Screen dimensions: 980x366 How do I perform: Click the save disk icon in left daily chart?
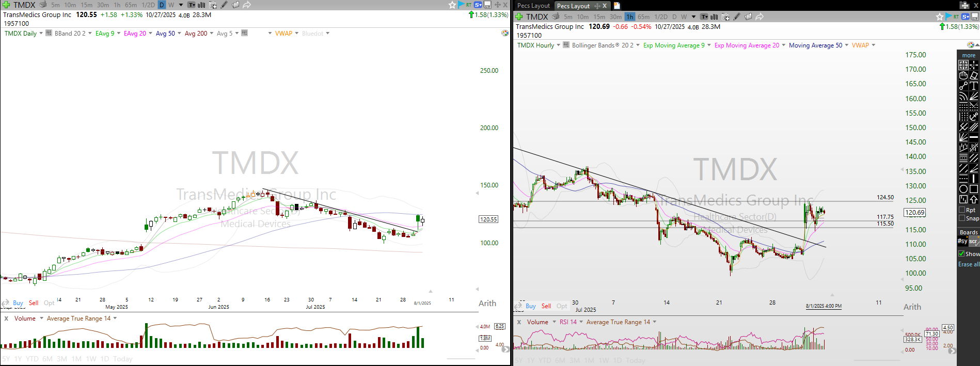click(x=487, y=5)
